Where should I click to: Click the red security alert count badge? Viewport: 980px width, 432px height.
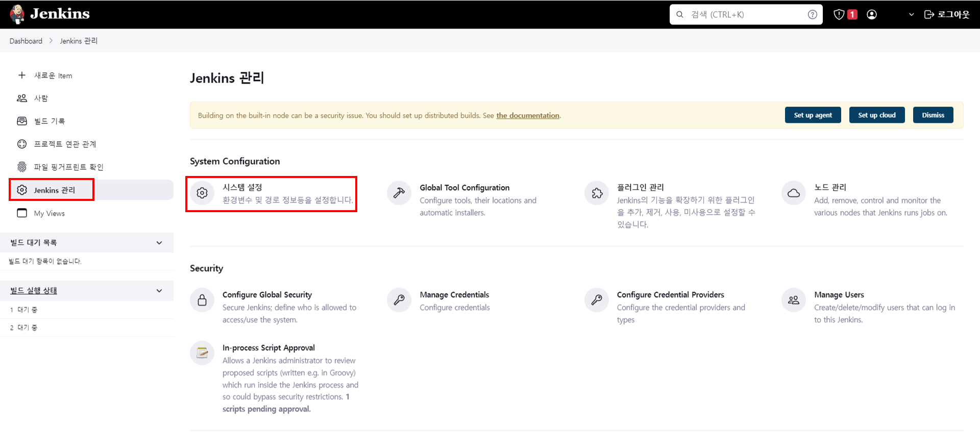point(852,14)
